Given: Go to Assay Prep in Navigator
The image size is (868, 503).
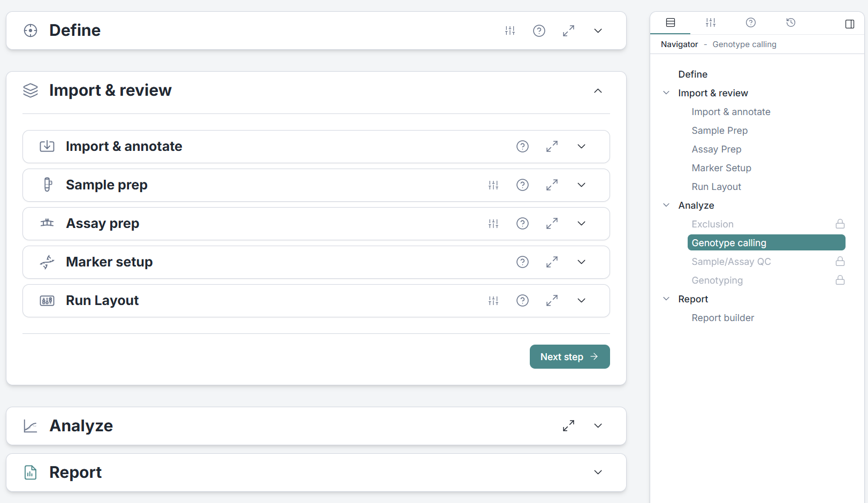Looking at the screenshot, I should 716,149.
